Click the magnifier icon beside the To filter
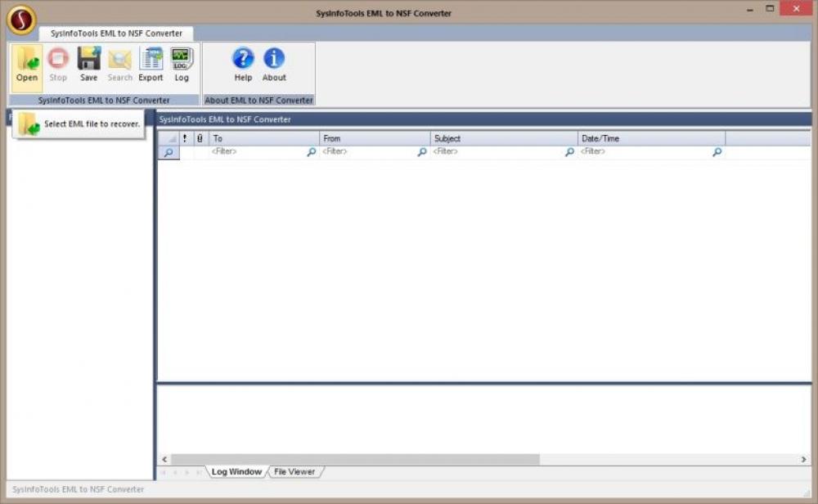The image size is (818, 504). pos(311,152)
